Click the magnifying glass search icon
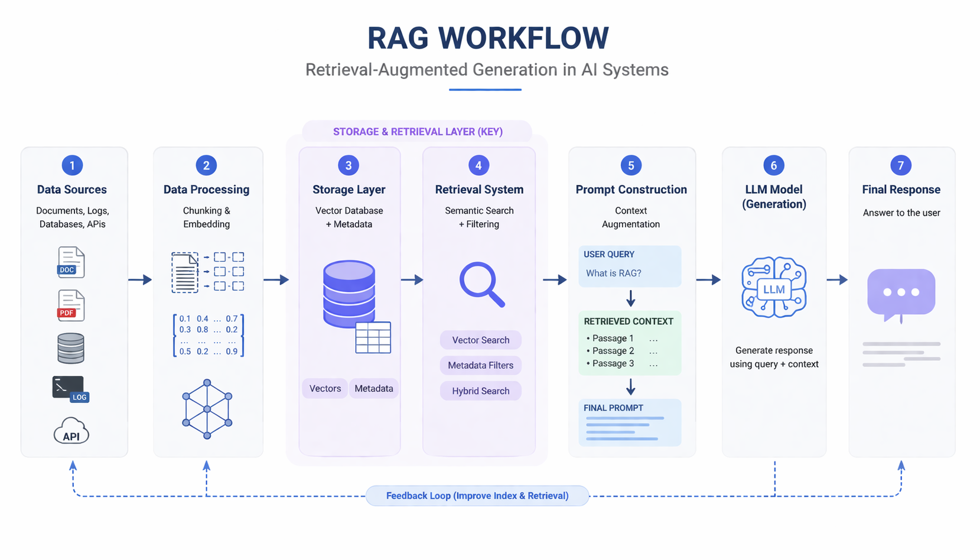Viewport: 980px width, 560px height. (x=481, y=284)
